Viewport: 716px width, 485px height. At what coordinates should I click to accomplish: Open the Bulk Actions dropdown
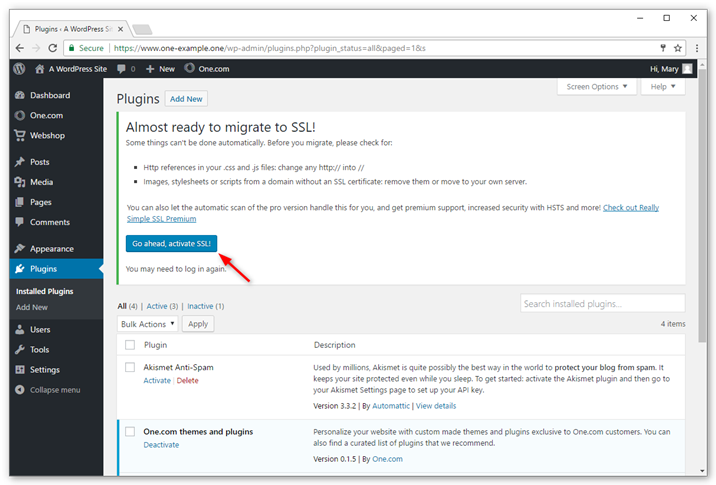coord(147,324)
